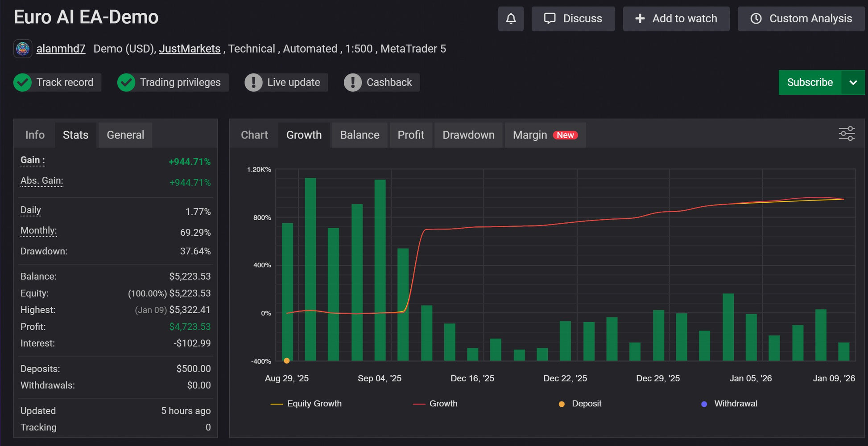Open chart settings sliders icon
868x446 pixels.
click(846, 134)
